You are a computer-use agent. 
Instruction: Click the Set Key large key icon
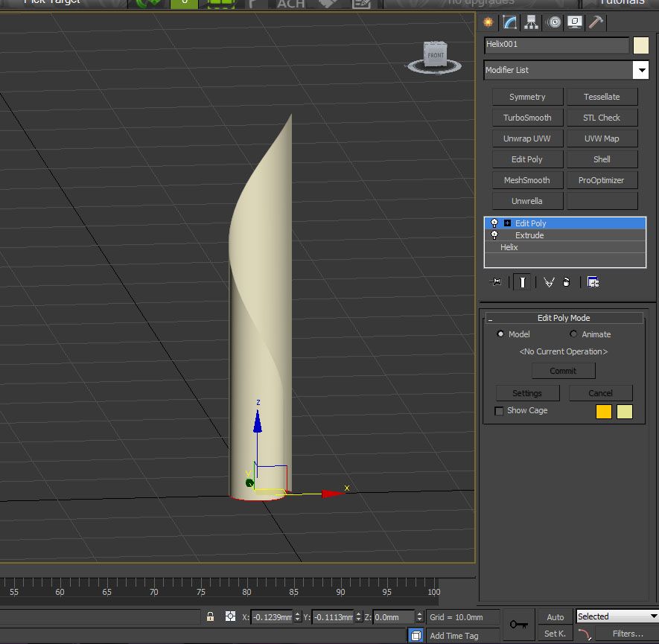(518, 624)
